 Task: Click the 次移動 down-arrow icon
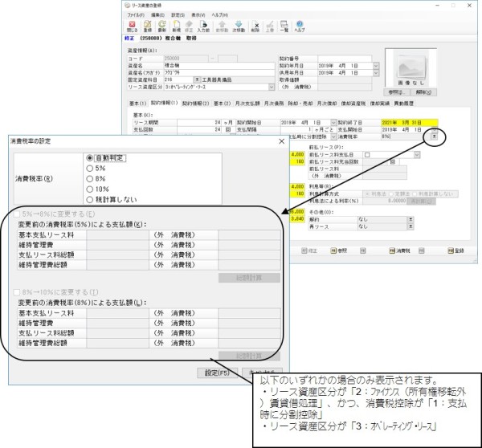click(238, 25)
